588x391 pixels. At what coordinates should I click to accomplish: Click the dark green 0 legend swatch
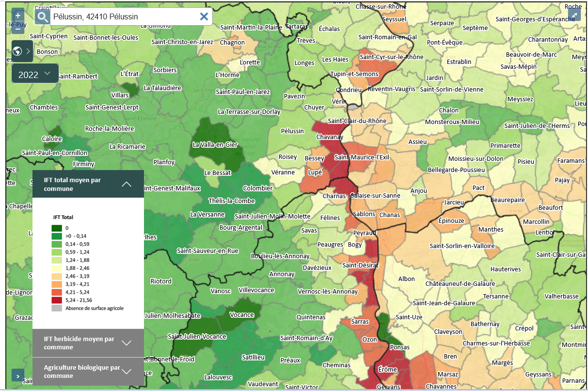pyautogui.click(x=57, y=228)
